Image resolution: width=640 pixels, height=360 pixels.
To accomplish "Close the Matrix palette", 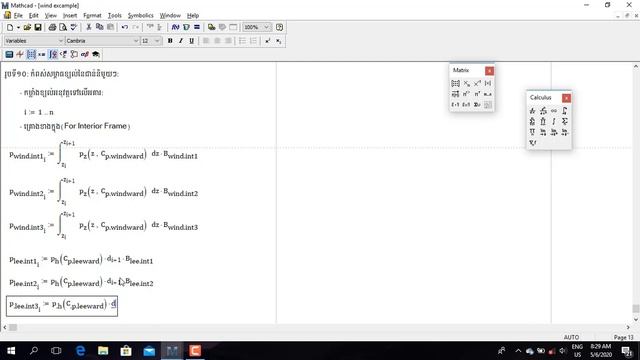I will click(x=489, y=71).
